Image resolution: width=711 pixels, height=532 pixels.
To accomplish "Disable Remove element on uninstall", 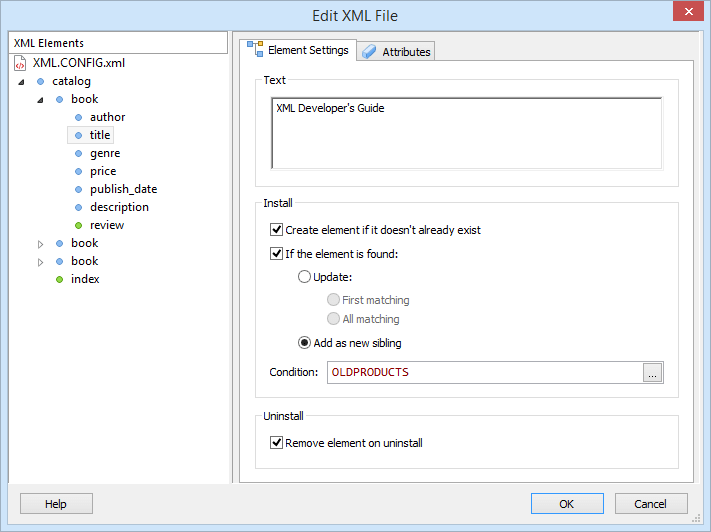I will (x=276, y=442).
